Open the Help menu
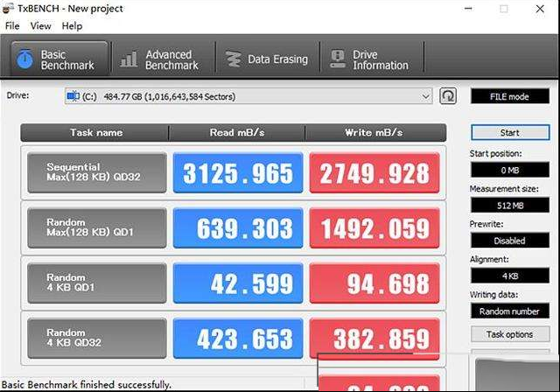The width and height of the screenshot is (560, 392). tap(72, 26)
